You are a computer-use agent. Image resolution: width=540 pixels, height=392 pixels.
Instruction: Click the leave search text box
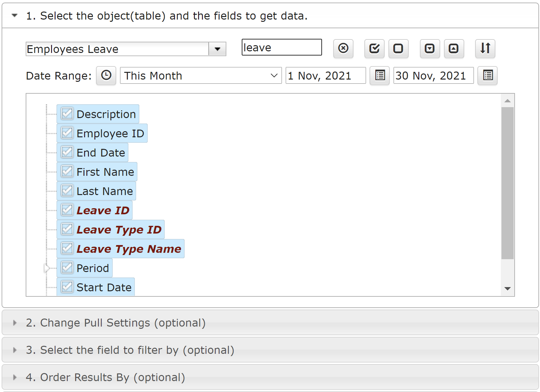pos(282,47)
